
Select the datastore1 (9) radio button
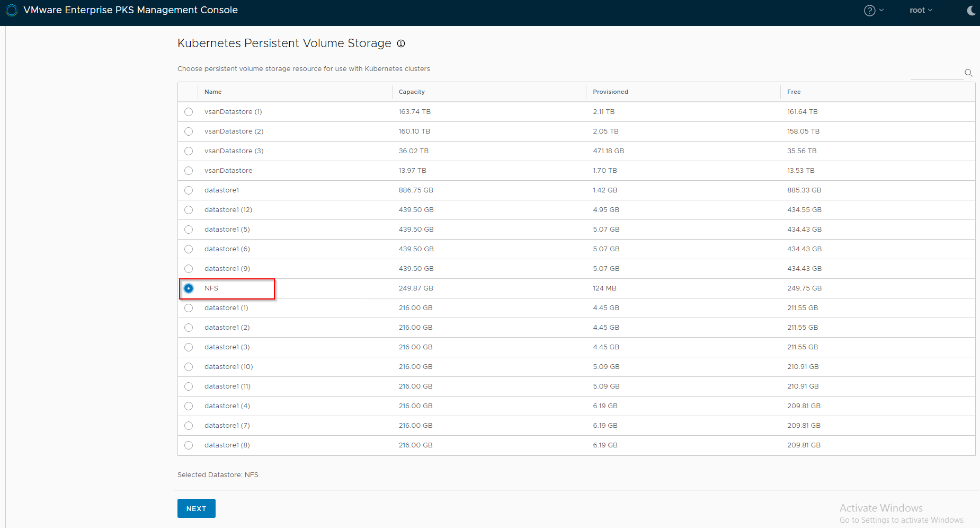click(189, 269)
